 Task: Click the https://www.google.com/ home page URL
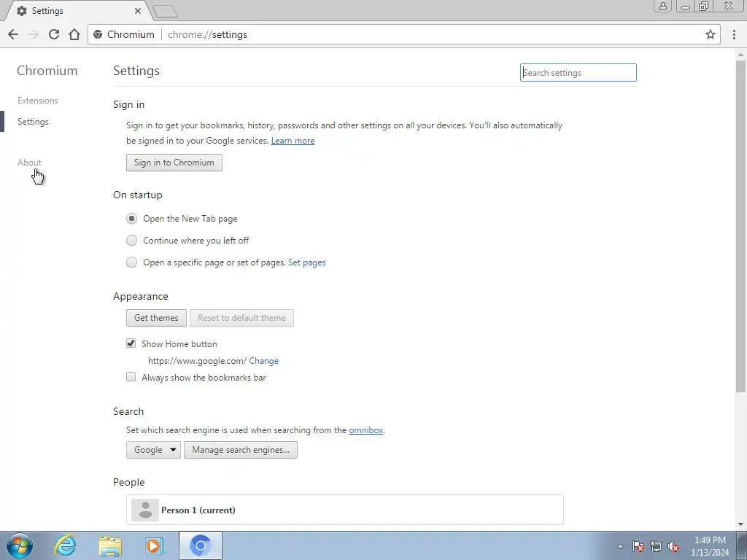(197, 361)
